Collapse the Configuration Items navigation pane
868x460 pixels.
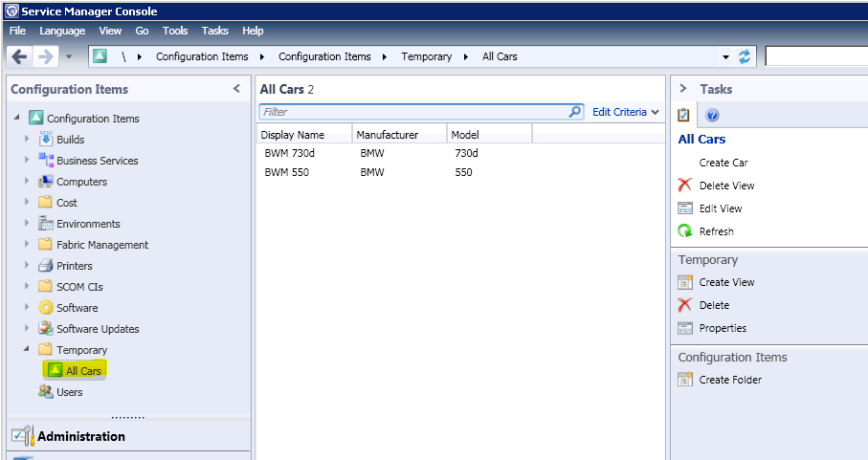(237, 89)
